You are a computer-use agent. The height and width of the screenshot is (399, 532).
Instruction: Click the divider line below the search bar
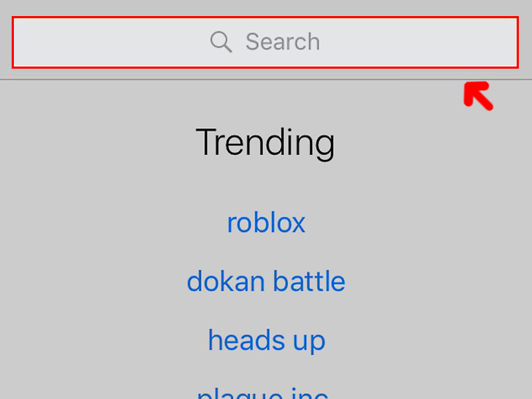coord(266,80)
